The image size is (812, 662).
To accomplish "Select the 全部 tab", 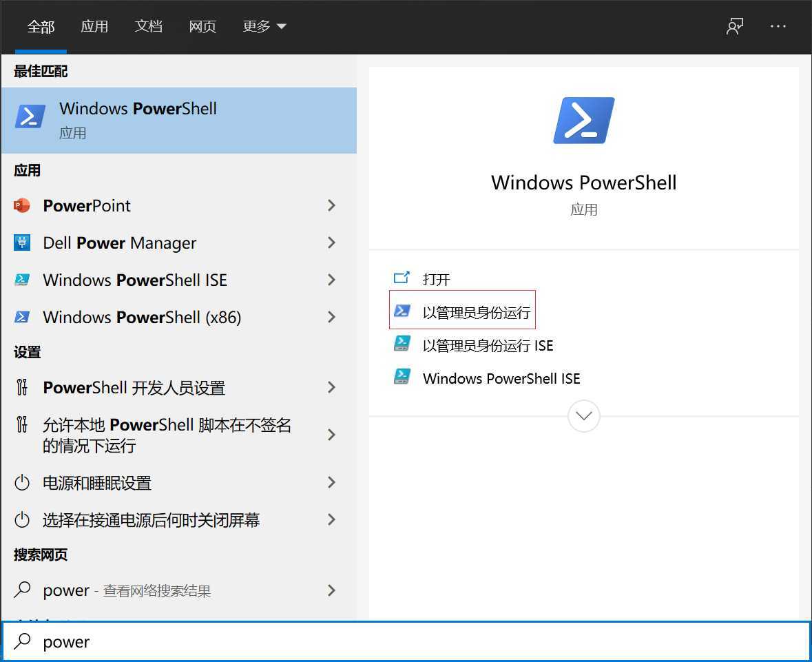I will click(x=41, y=26).
